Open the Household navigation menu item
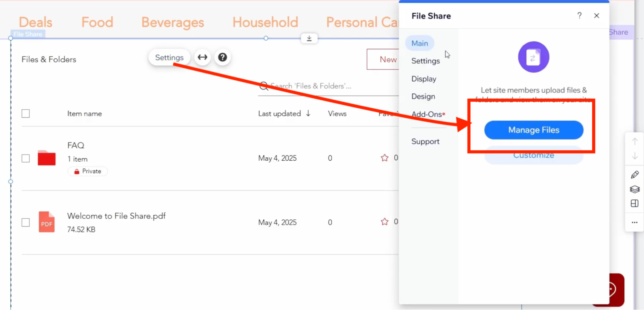The width and height of the screenshot is (644, 310). [265, 22]
